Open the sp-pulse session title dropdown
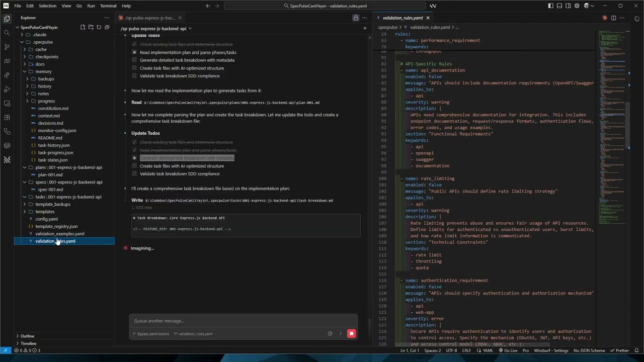 156,29
